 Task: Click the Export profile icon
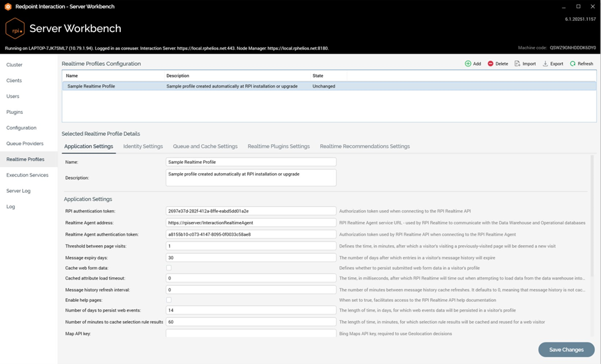[x=546, y=63]
